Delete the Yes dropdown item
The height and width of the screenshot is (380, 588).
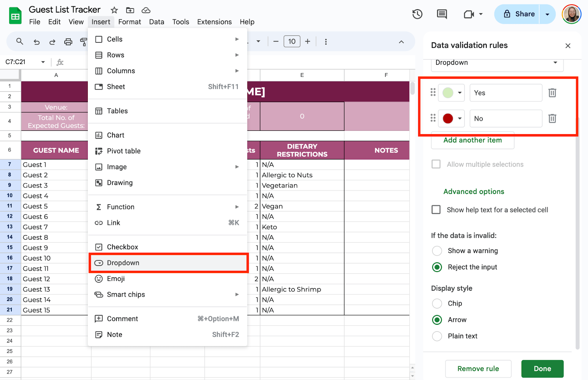(552, 93)
